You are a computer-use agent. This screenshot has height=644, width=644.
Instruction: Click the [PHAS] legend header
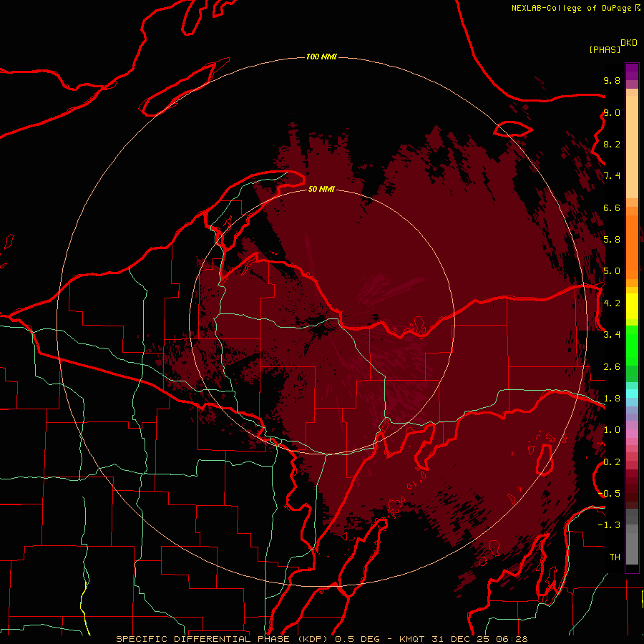(605, 49)
